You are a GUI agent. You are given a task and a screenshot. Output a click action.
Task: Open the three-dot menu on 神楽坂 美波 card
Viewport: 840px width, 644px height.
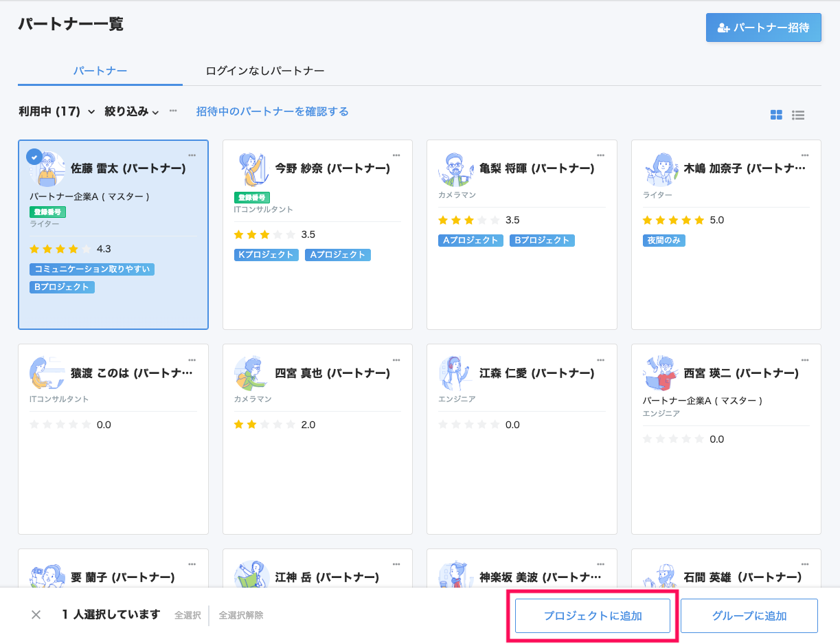pos(601,564)
